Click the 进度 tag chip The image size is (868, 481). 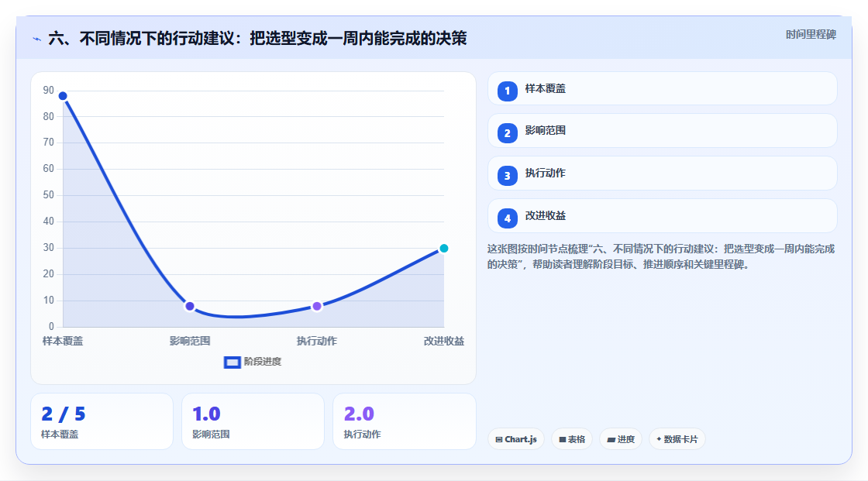pyautogui.click(x=621, y=439)
